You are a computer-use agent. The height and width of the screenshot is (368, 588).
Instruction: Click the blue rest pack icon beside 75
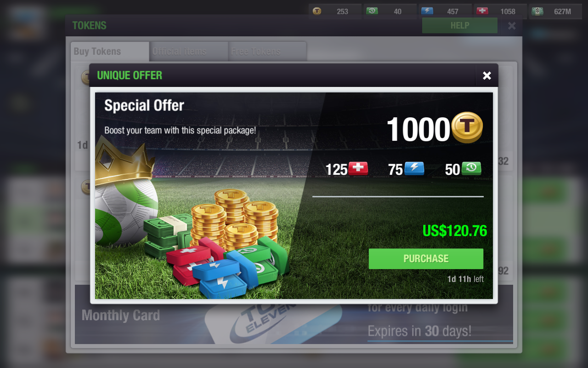(x=414, y=168)
